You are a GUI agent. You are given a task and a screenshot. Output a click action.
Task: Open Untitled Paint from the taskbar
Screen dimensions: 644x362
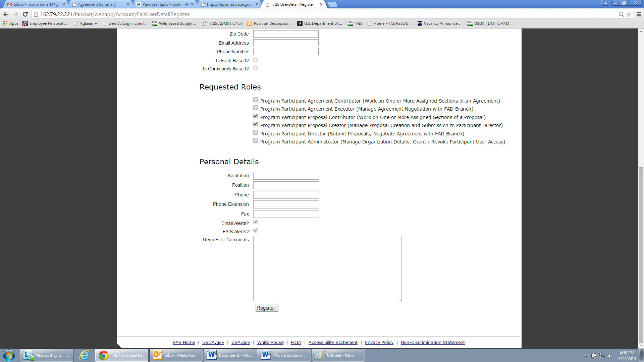point(338,355)
